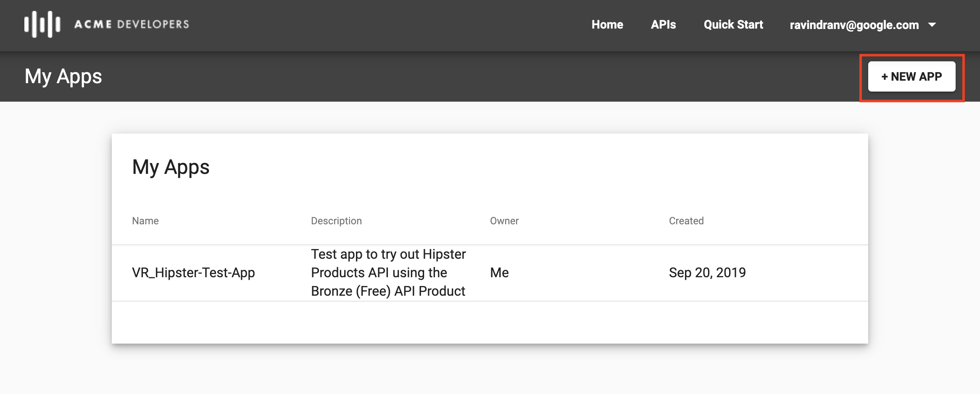Click the plus sign on NEW APP button
This screenshot has width=980, height=394.
click(885, 77)
